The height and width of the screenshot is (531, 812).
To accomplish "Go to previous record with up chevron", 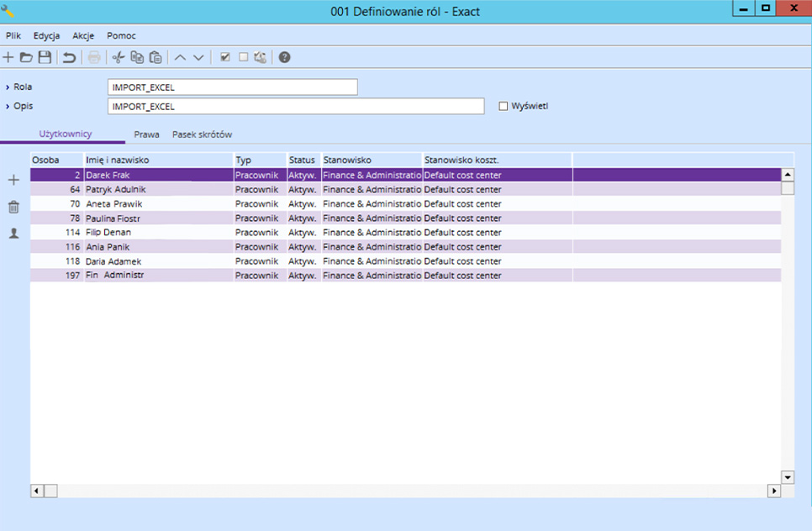I will pos(180,57).
